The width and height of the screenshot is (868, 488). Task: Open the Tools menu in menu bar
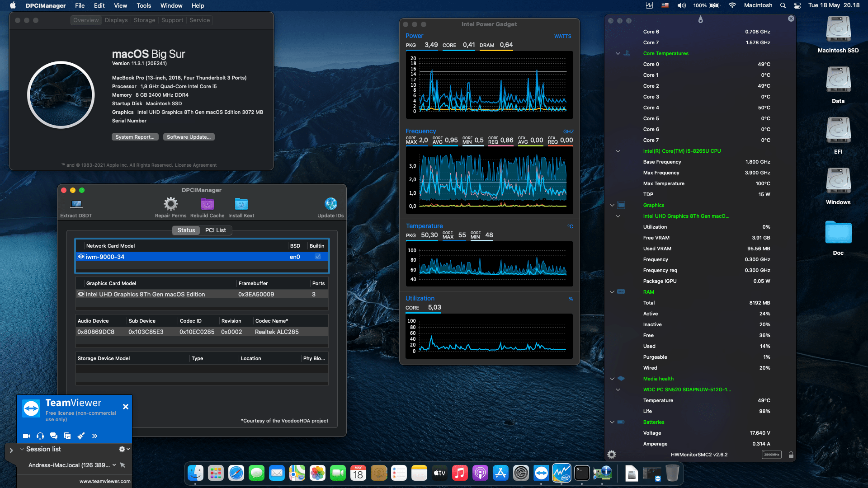144,5
